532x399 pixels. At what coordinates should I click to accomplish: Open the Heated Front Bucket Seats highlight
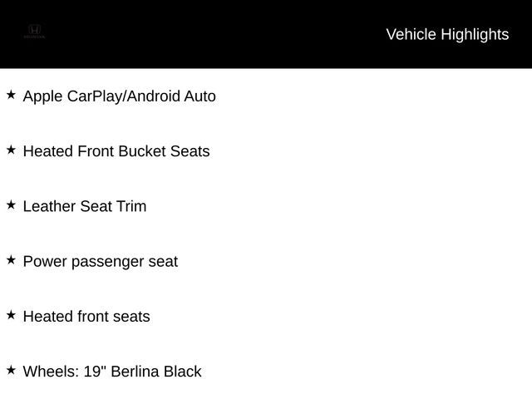click(116, 151)
